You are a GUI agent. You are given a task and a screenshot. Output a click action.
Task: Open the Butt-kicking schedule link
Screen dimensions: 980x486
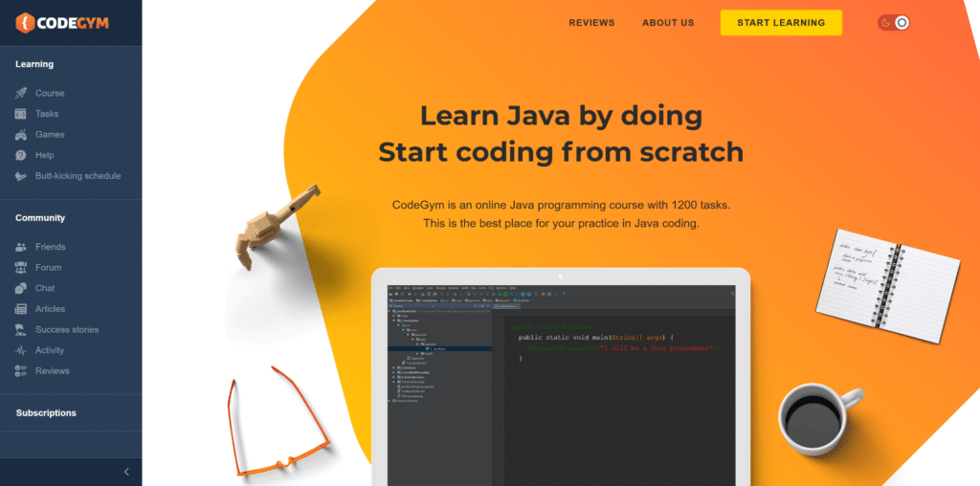[78, 176]
